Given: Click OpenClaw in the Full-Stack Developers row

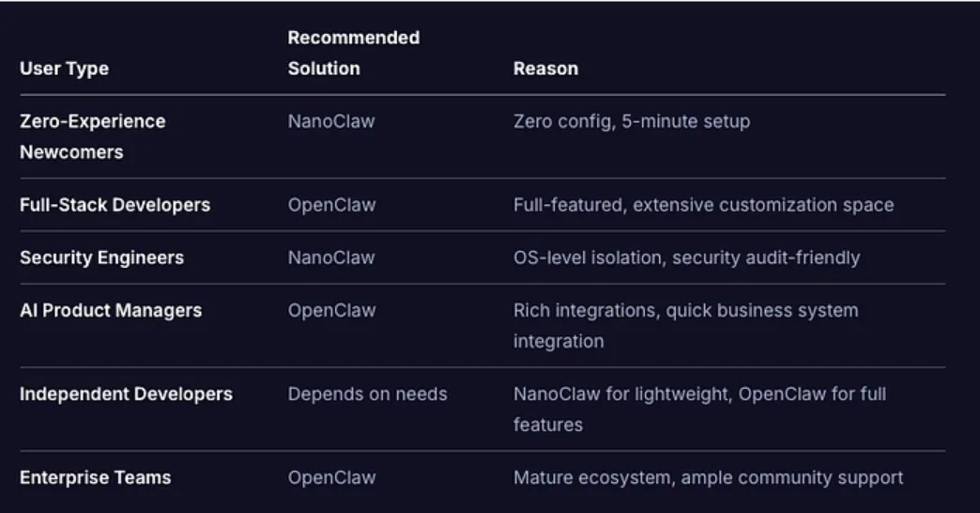Looking at the screenshot, I should coord(331,205).
